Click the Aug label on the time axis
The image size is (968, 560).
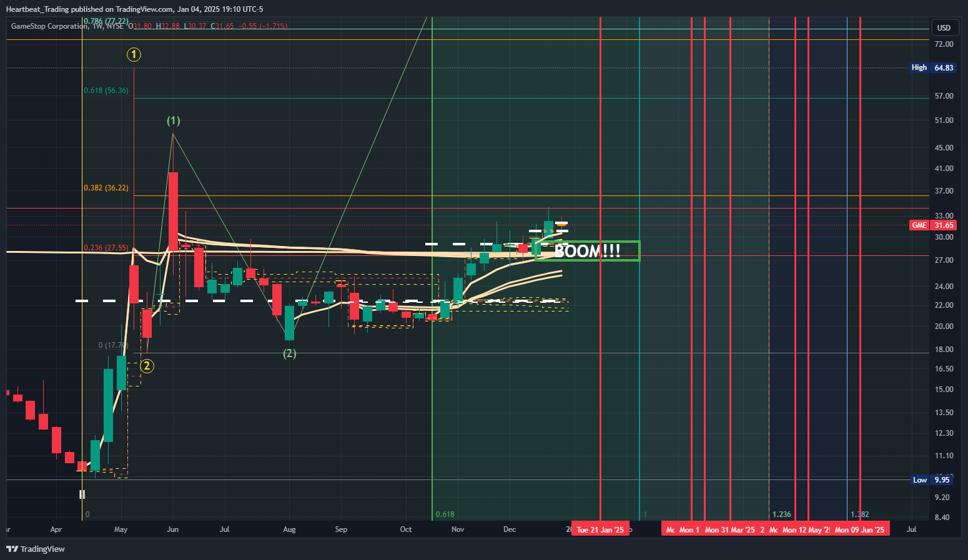tap(289, 529)
